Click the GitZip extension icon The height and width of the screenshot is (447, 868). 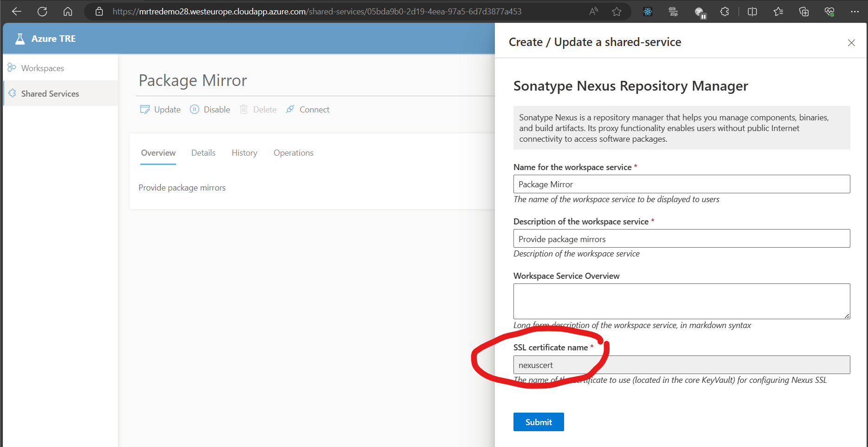[673, 12]
